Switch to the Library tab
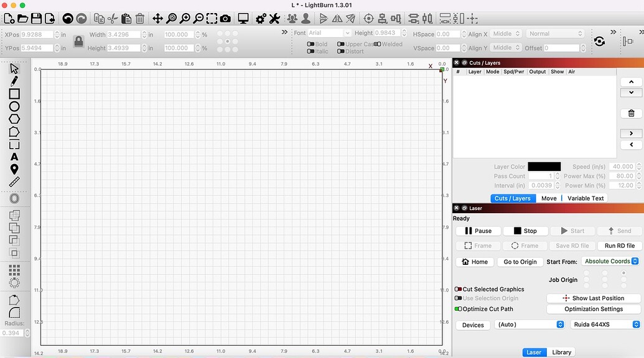This screenshot has width=644, height=358. pyautogui.click(x=561, y=352)
